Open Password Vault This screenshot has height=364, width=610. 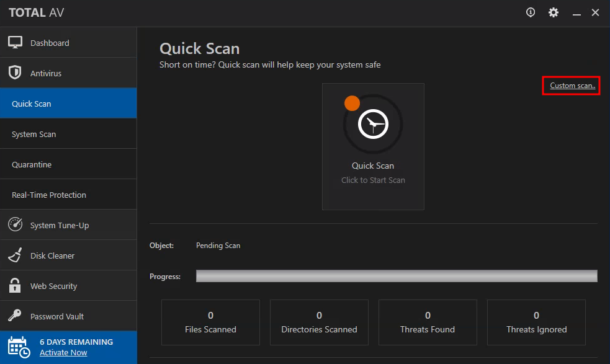[68, 316]
